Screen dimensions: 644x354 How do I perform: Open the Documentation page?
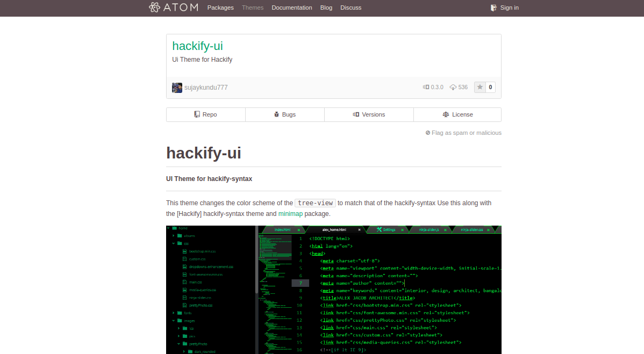291,8
